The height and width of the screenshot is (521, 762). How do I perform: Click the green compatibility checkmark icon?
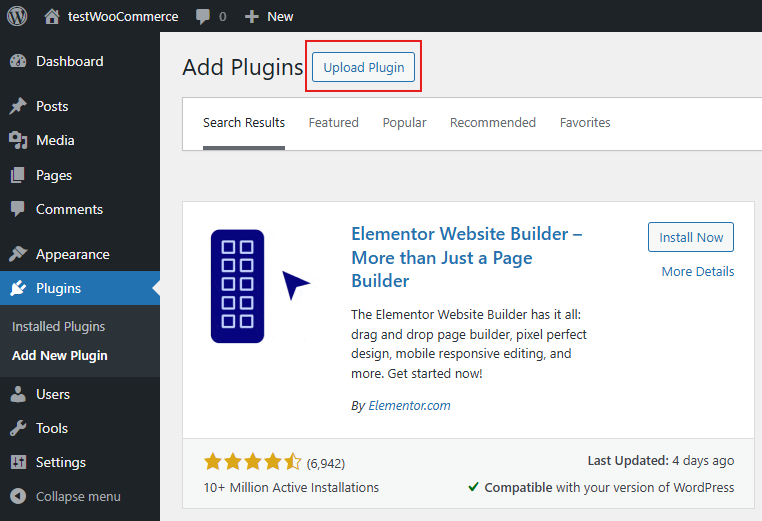(x=473, y=486)
